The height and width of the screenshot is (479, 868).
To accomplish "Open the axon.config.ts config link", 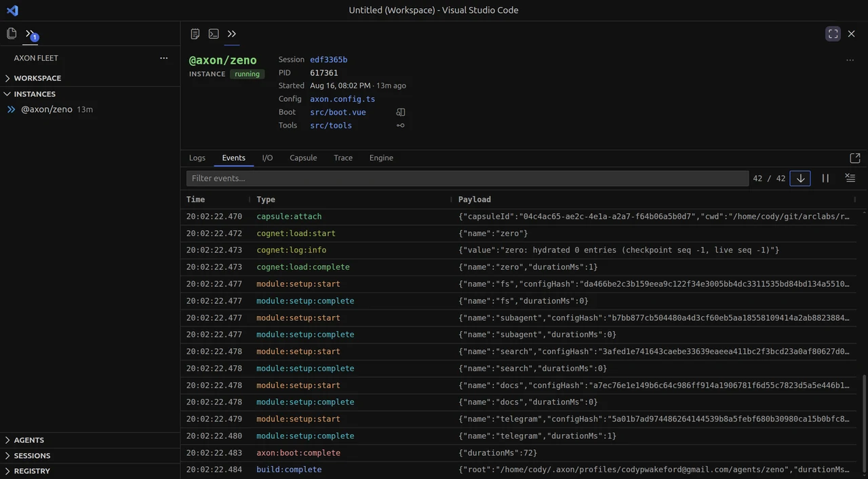I will pos(342,99).
